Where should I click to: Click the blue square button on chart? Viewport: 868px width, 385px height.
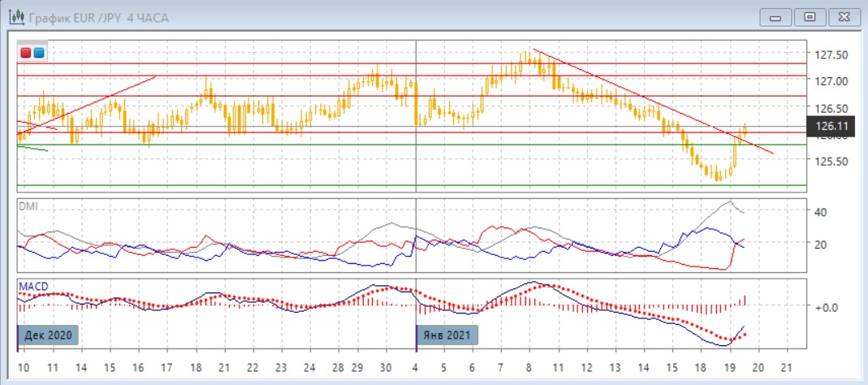click(x=39, y=54)
